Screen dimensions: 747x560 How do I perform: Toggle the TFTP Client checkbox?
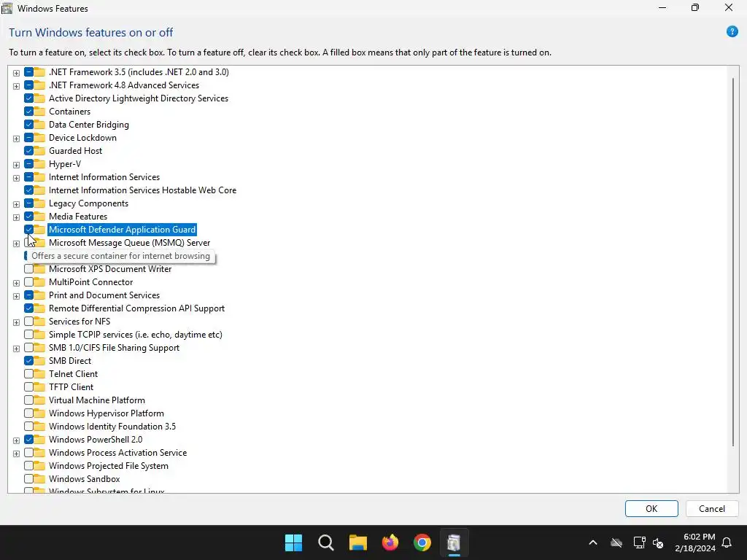pos(28,387)
